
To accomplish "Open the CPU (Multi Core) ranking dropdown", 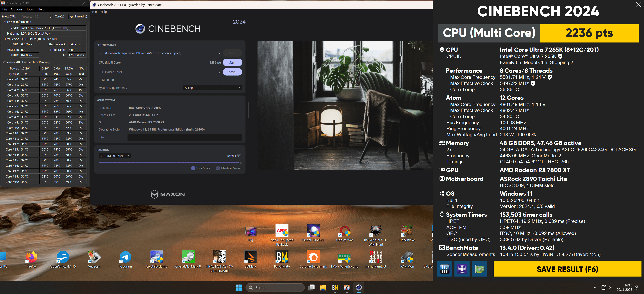I will coord(115,156).
